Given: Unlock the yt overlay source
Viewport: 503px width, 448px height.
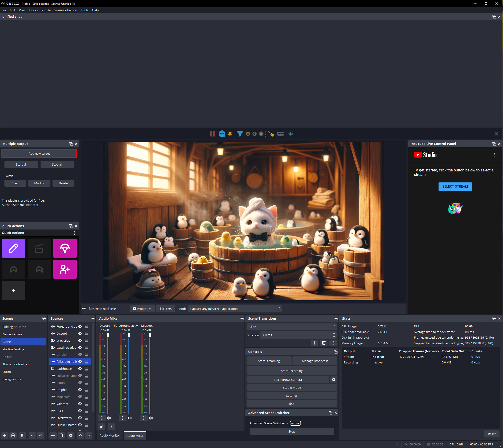Looking at the screenshot, I should point(86,341).
